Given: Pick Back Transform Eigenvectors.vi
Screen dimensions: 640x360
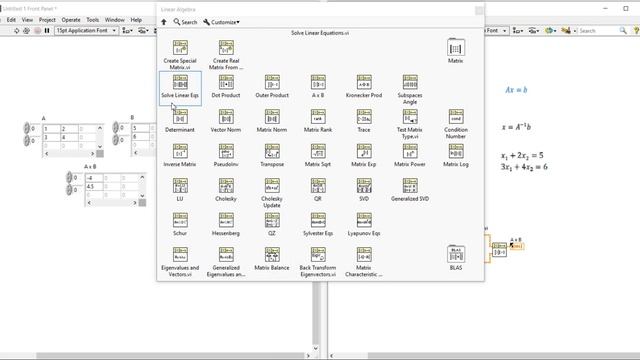Looking at the screenshot, I should pyautogui.click(x=318, y=255).
